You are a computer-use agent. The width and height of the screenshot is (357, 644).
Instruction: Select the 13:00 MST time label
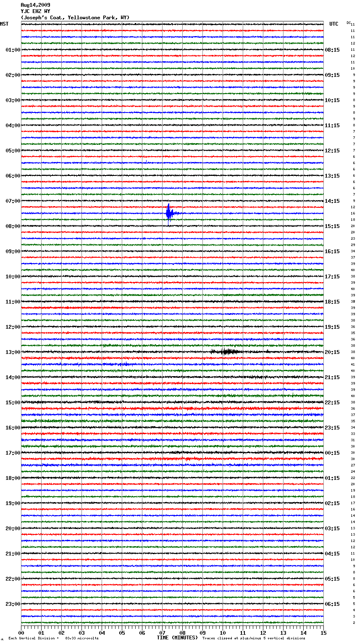(x=13, y=352)
